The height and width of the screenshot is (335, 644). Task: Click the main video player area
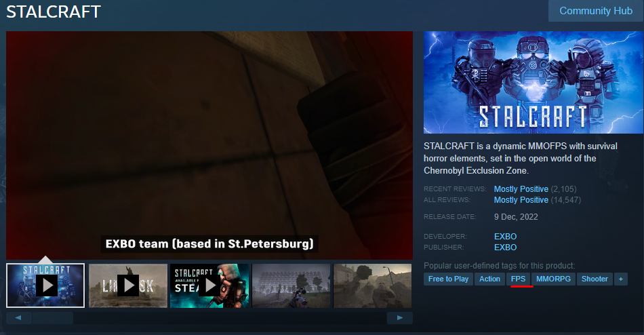209,145
